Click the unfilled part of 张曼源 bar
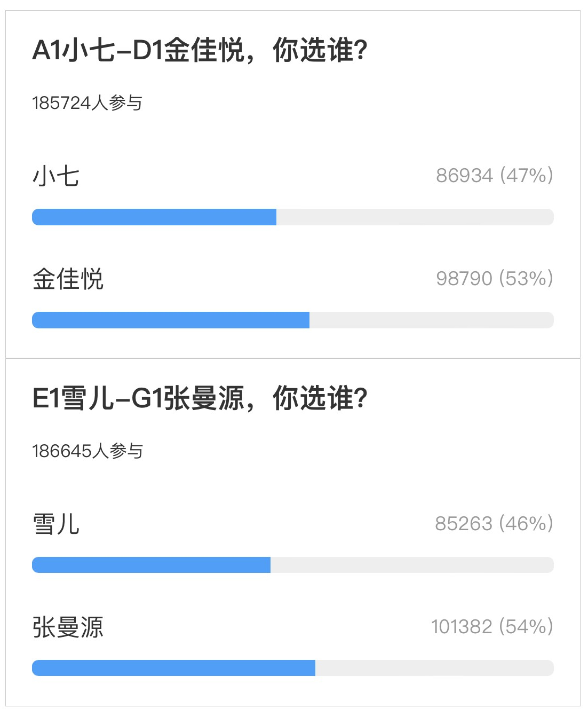 click(x=434, y=668)
